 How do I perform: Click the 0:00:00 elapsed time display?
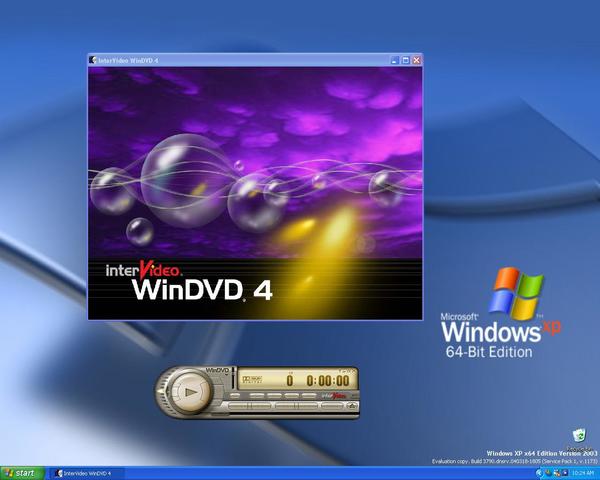328,380
